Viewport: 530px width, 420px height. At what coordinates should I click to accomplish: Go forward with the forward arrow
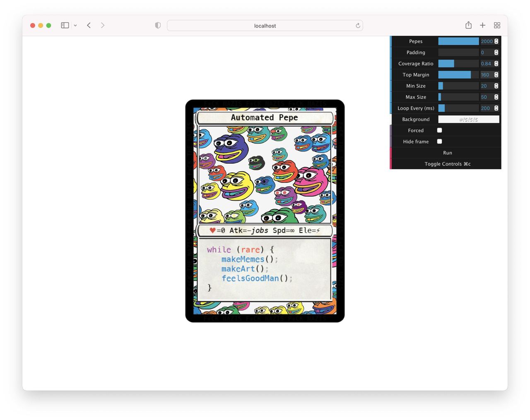[x=103, y=25]
